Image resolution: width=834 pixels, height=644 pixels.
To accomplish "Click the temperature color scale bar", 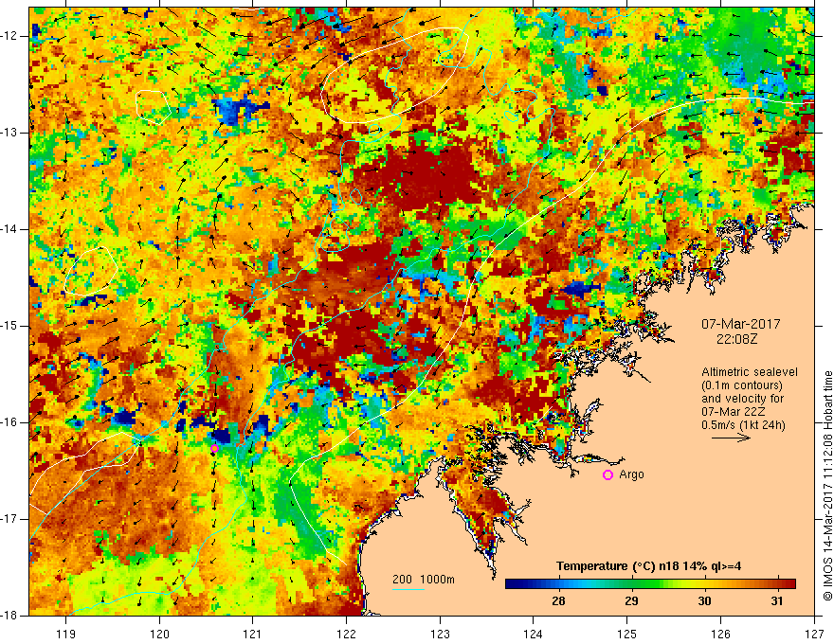I will coord(650,583).
